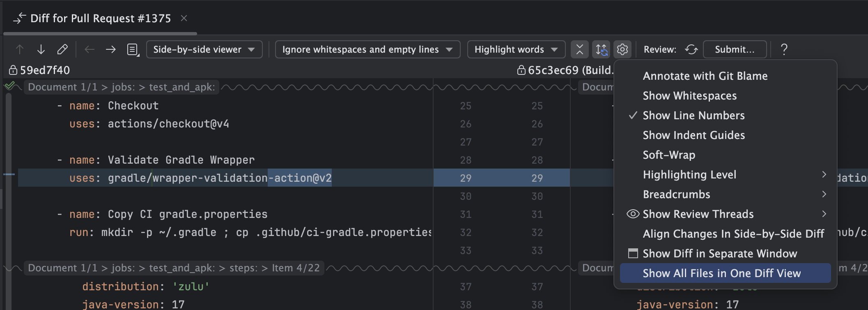Close the Diff for Pull Request #1375 tab
This screenshot has width=868, height=310.
point(184,18)
